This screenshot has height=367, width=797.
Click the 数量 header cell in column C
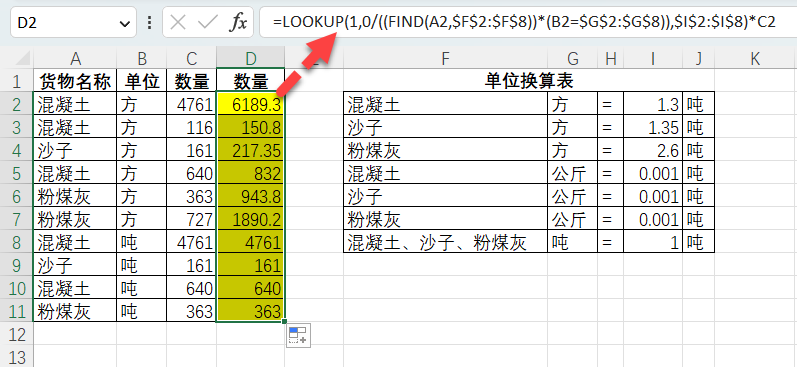coord(192,81)
